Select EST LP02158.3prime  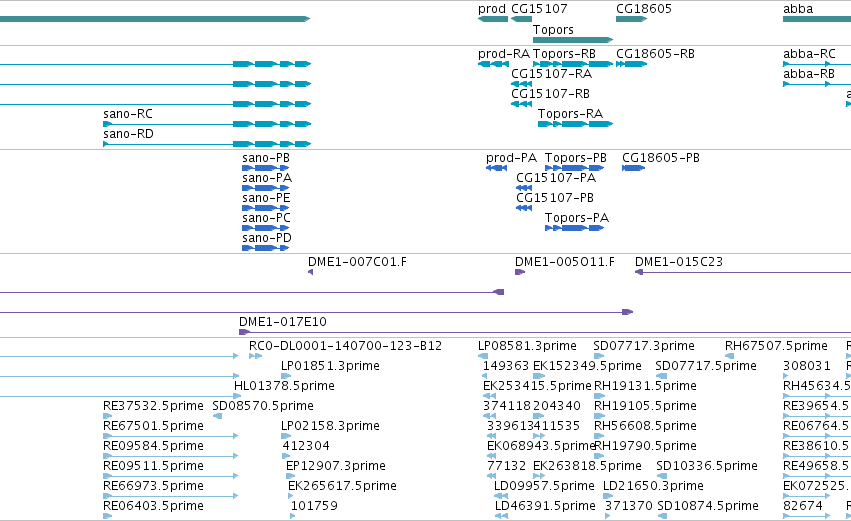click(x=287, y=436)
